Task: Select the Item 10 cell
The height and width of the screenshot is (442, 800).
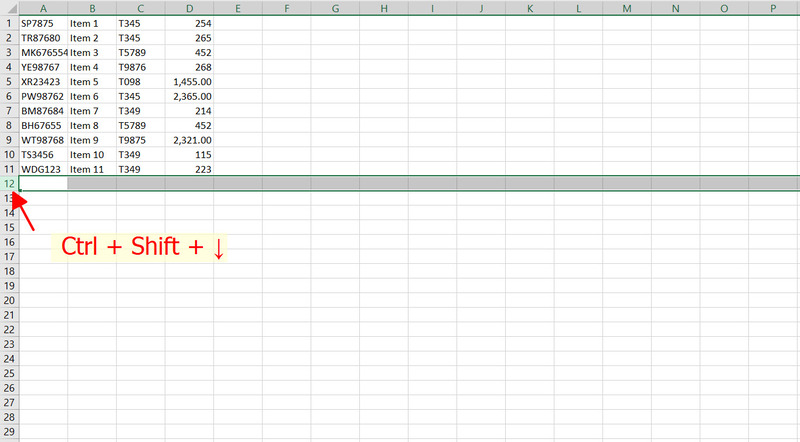Action: [x=92, y=155]
